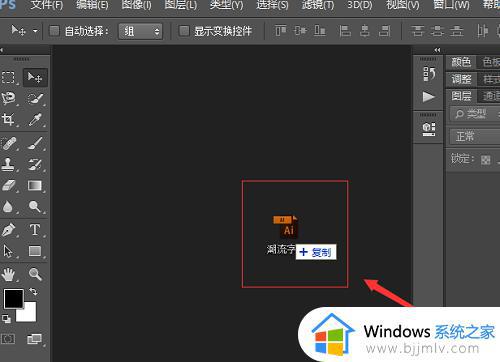Image resolution: width=500 pixels, height=362 pixels.
Task: Open the 窗口(W) menu
Action: click(x=451, y=5)
